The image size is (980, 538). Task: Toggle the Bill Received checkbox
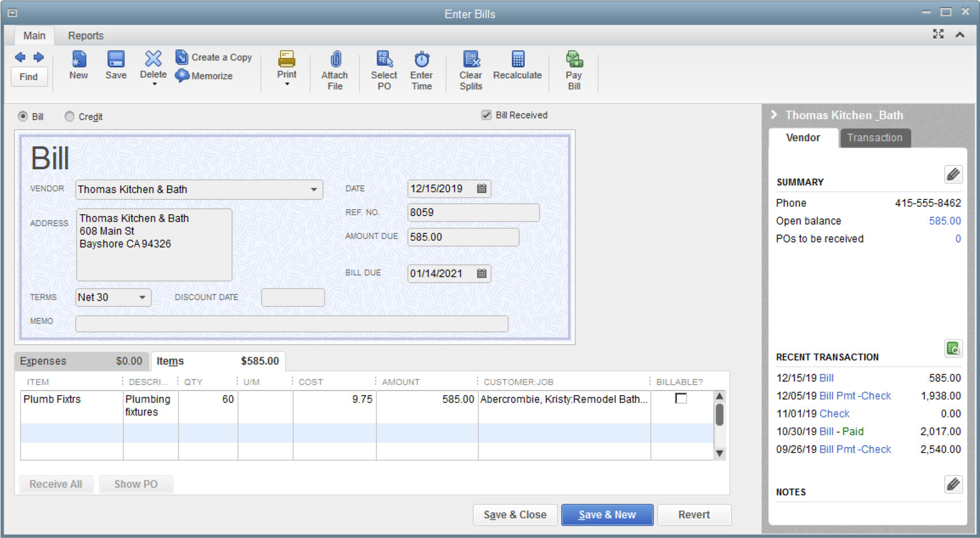coord(486,115)
